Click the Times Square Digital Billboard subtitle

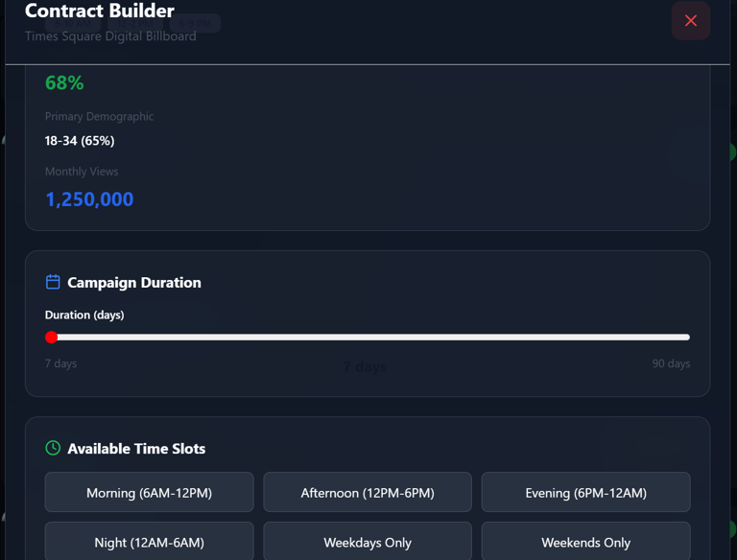point(110,36)
